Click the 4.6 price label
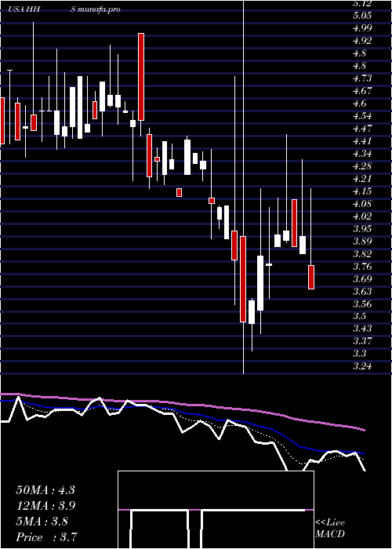This screenshot has width=392, height=549. pyautogui.click(x=359, y=104)
